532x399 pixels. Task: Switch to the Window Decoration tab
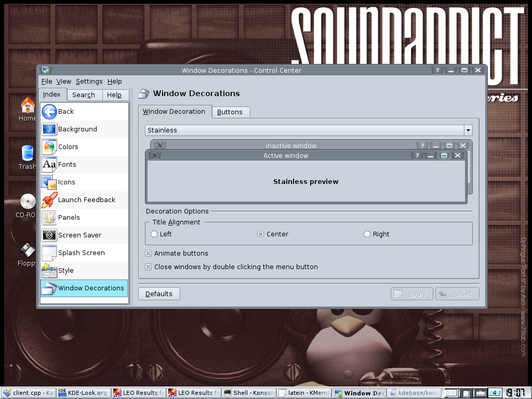click(x=175, y=112)
